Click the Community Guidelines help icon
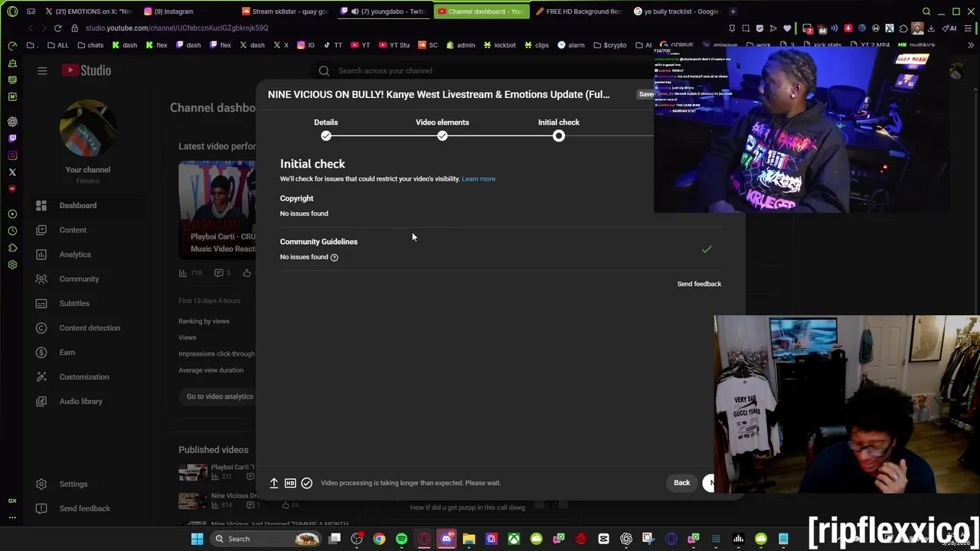The width and height of the screenshot is (980, 551). point(334,257)
